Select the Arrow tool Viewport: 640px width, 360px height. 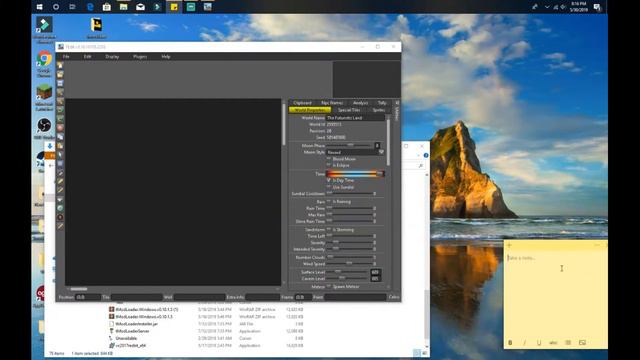[x=60, y=155]
